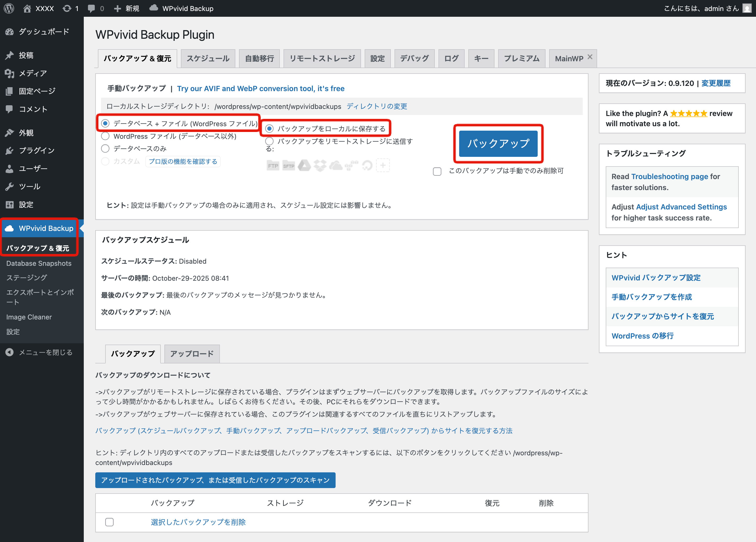Screen dimensions: 756x542
Task: Choose バックアップをリモートストレージに送信する radio
Action: (269, 141)
